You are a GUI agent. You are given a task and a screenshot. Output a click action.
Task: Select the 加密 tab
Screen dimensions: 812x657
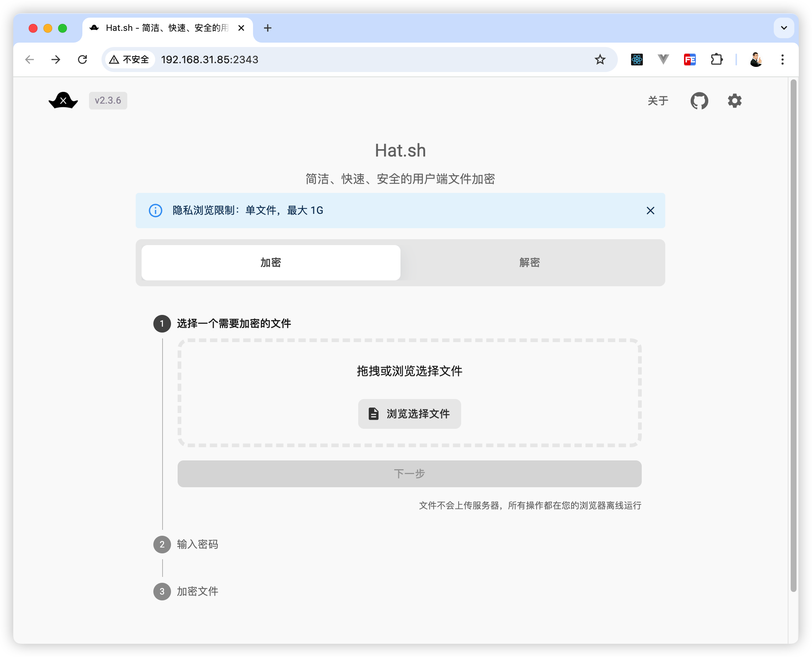[x=271, y=262]
